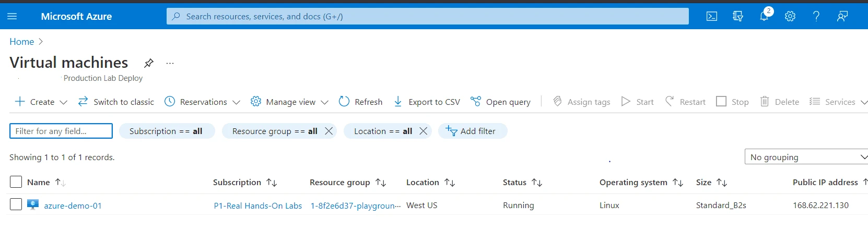
Task: Sort by Operating system column arrows
Action: 678,183
